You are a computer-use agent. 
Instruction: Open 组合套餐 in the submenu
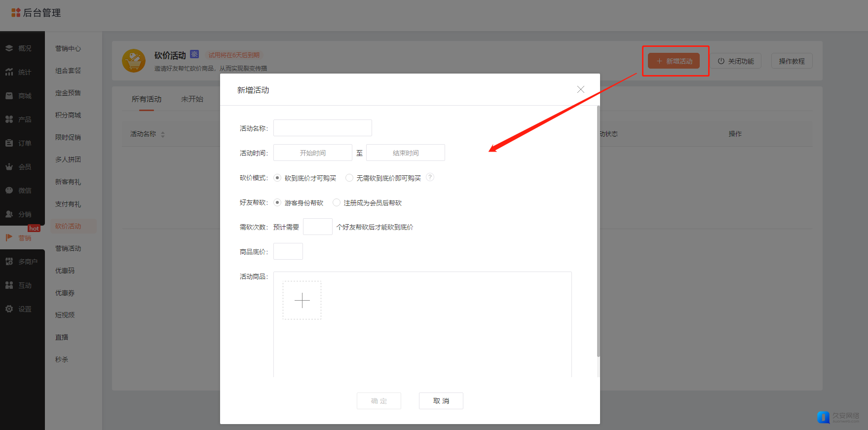[x=68, y=71]
